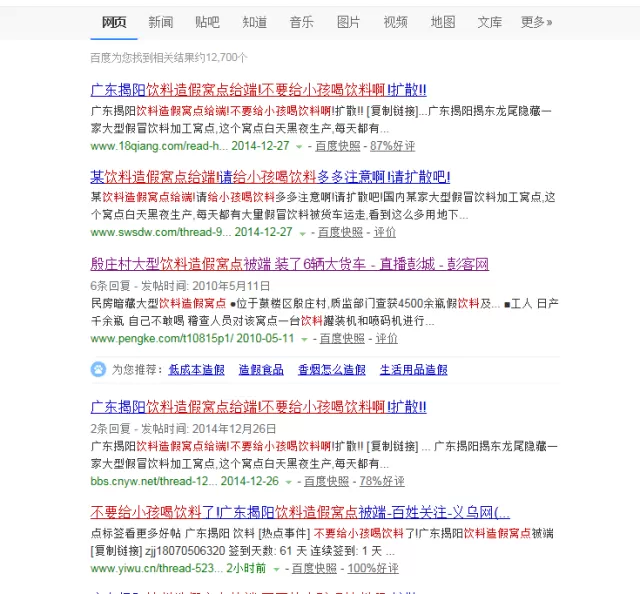Open the 某饮料造假窝点给端 result title
Screen dimensions: 640x594
[x=270, y=177]
